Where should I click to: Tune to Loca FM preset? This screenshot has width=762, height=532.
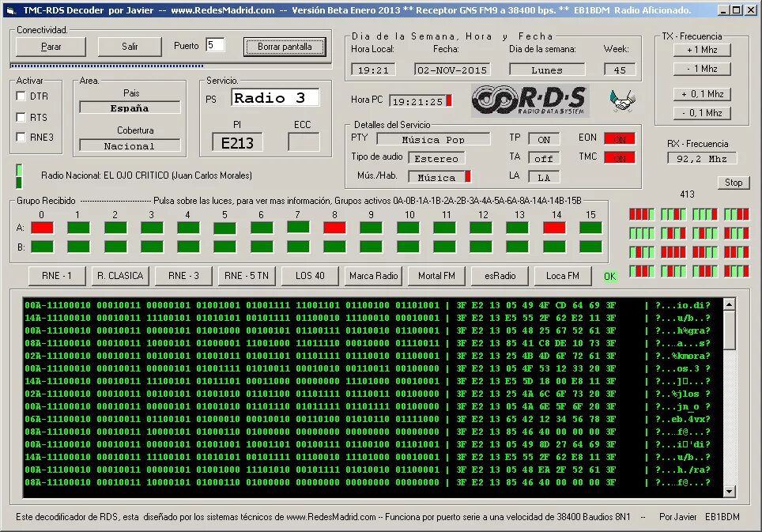pyautogui.click(x=563, y=275)
